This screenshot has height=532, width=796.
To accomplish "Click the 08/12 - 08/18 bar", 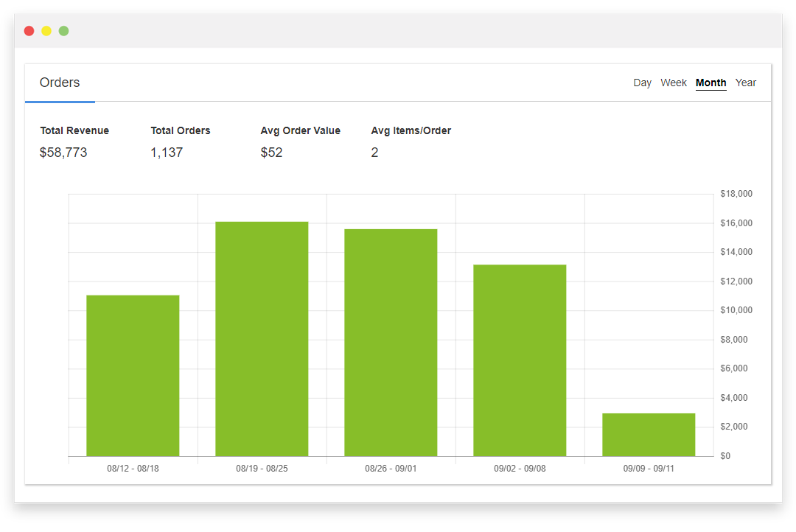I will click(x=133, y=376).
